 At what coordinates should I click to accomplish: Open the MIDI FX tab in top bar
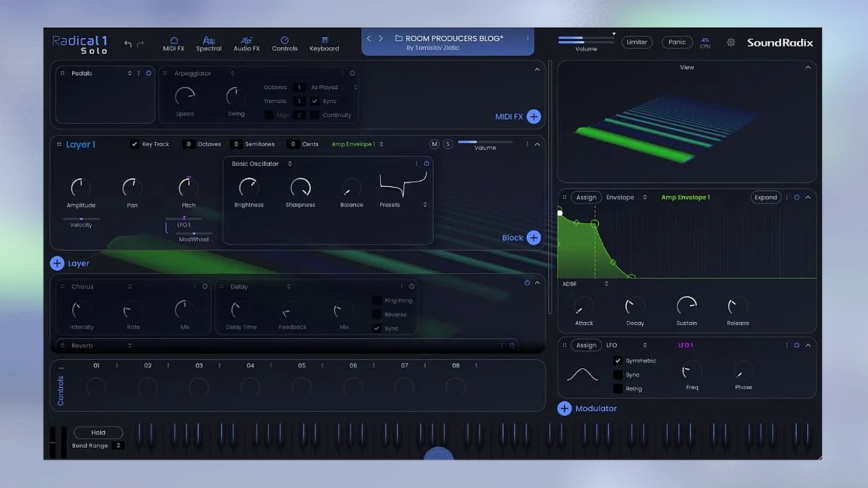pos(174,44)
